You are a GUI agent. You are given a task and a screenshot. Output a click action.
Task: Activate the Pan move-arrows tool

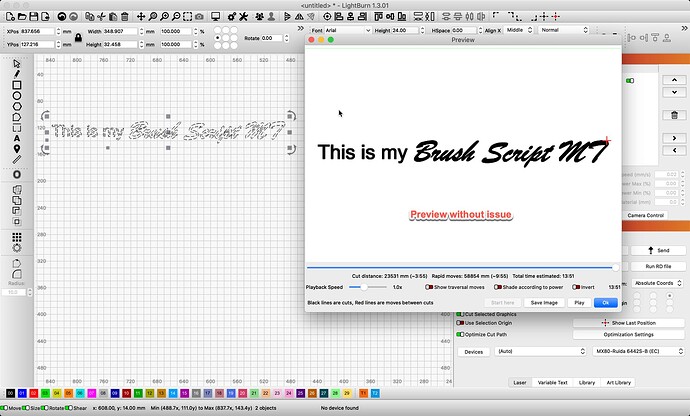tap(141, 17)
